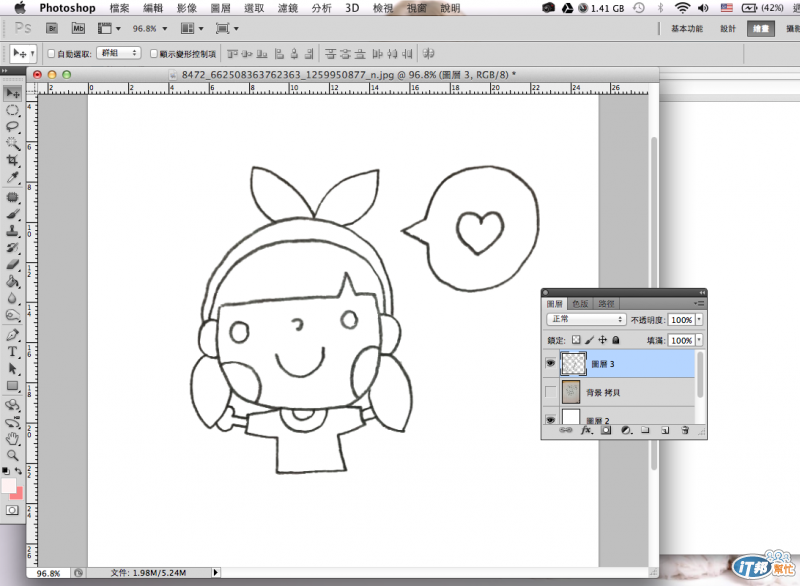Screen dimensions: 800x586
Task: Hide 圖層 3 using its eye icon
Action: point(550,364)
